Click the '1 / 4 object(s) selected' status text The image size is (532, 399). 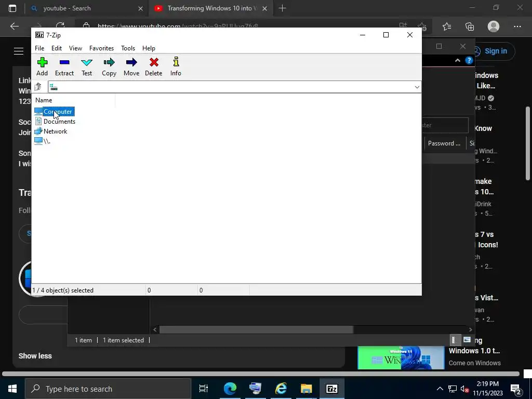63,290
